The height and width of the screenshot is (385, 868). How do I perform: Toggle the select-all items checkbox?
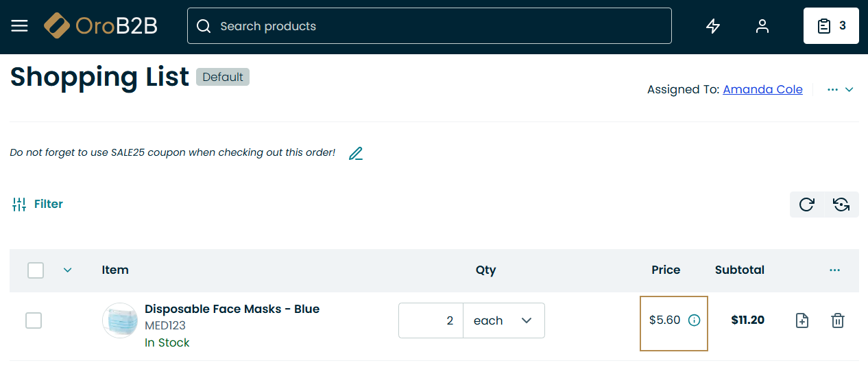click(x=36, y=270)
